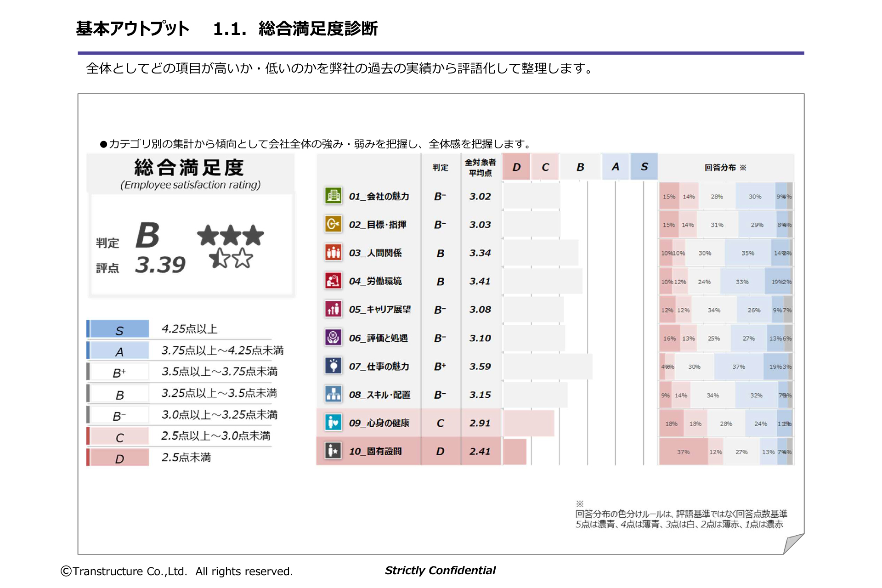Click the D grade column header
882x588 pixels.
[x=516, y=167]
